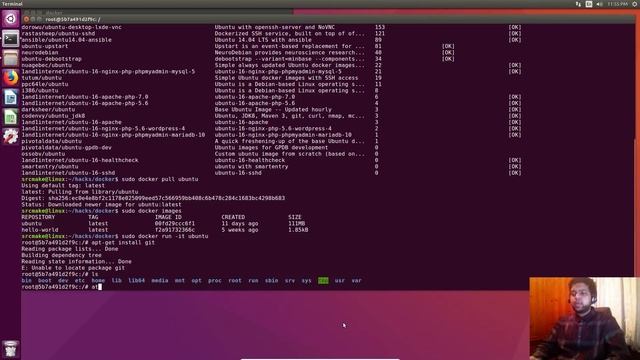Click the Terminal app label in top panel
Image resolution: width=640 pixels, height=360 pixels.
click(x=12, y=4)
